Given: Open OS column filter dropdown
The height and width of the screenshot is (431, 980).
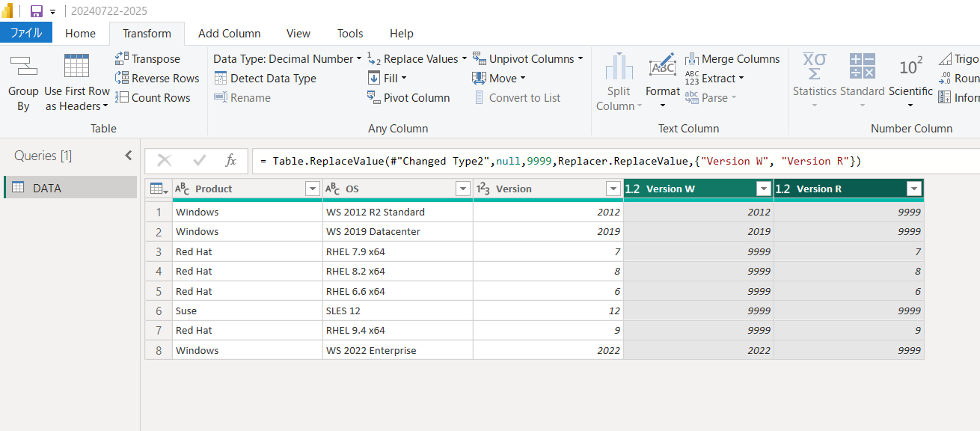Looking at the screenshot, I should [463, 189].
